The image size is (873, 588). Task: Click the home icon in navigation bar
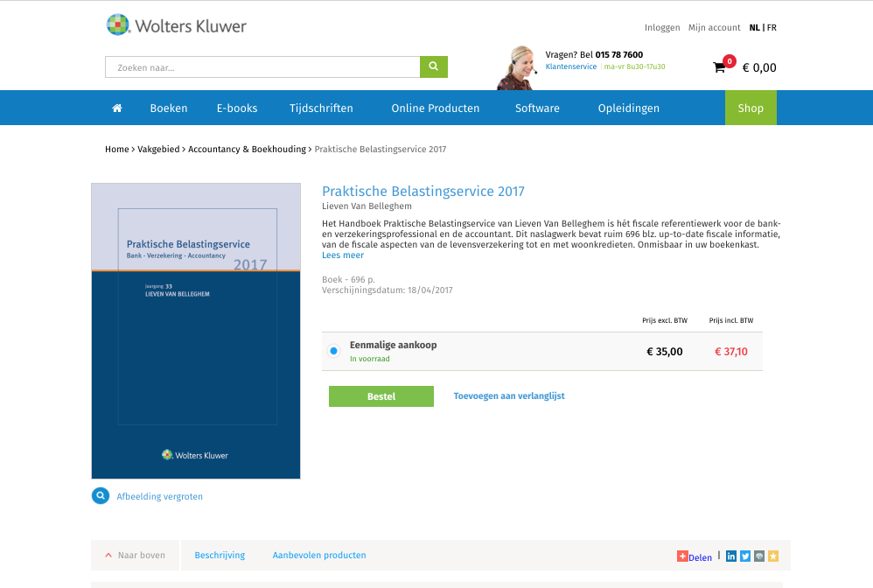point(117,108)
